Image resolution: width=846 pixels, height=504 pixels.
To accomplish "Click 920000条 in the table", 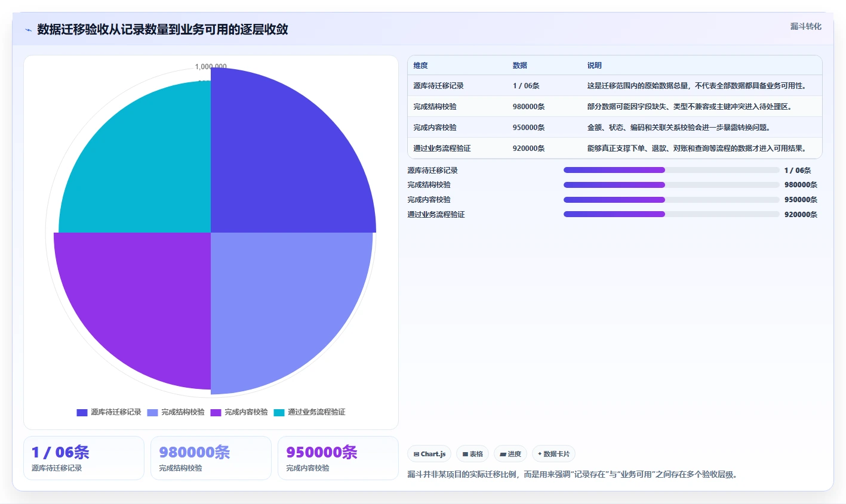I will [x=528, y=149].
